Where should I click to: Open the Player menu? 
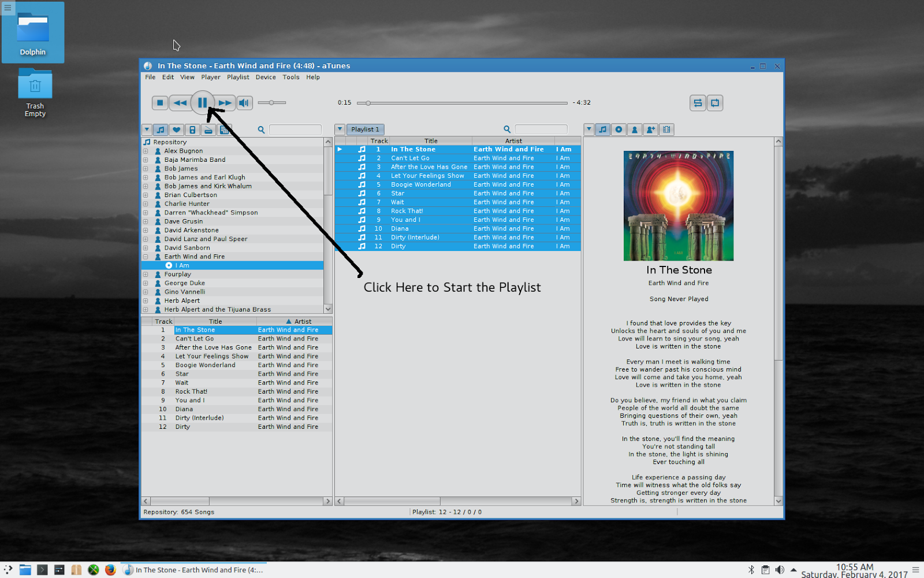click(211, 77)
